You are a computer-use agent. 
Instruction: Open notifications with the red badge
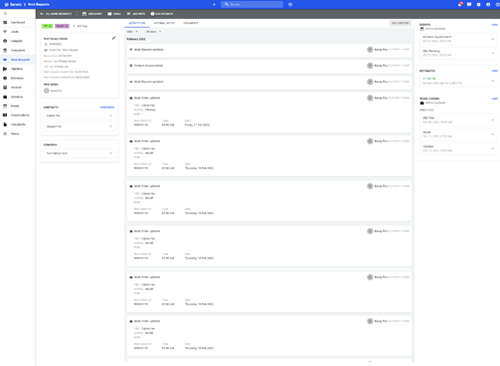click(460, 4)
